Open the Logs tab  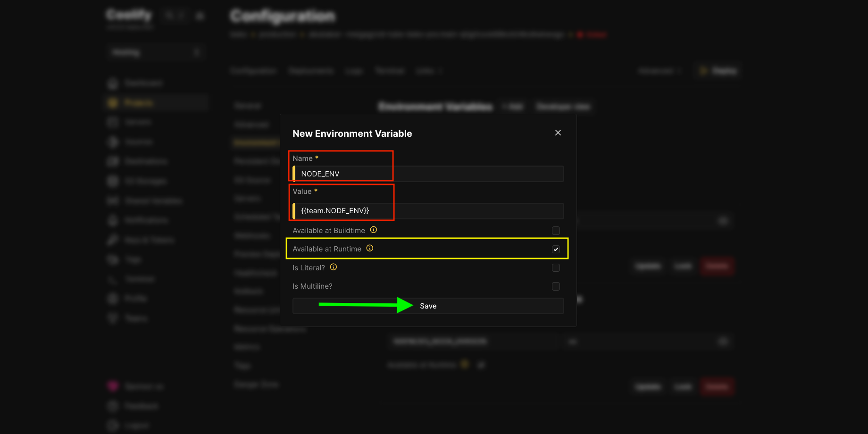tap(354, 71)
